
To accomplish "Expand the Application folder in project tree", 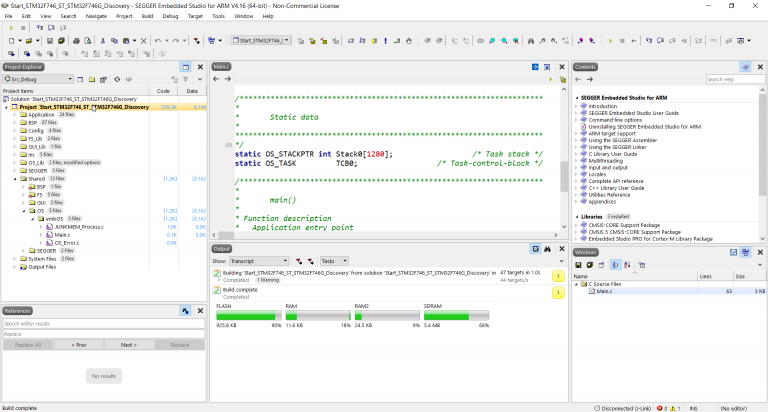I will tap(15, 115).
